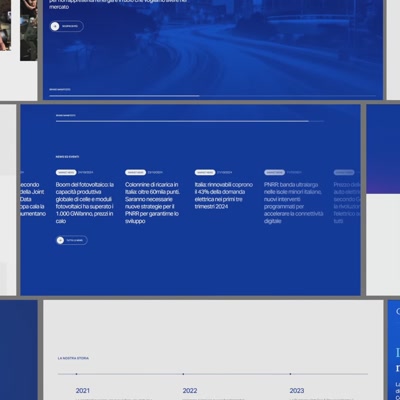
Task: Open the all-news pill button below the news cards
Action: pyautogui.click(x=72, y=240)
